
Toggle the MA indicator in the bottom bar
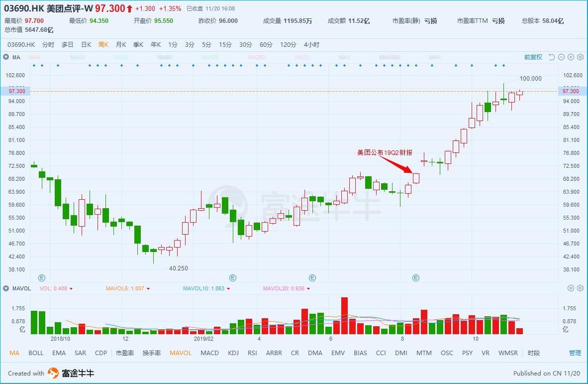14,353
